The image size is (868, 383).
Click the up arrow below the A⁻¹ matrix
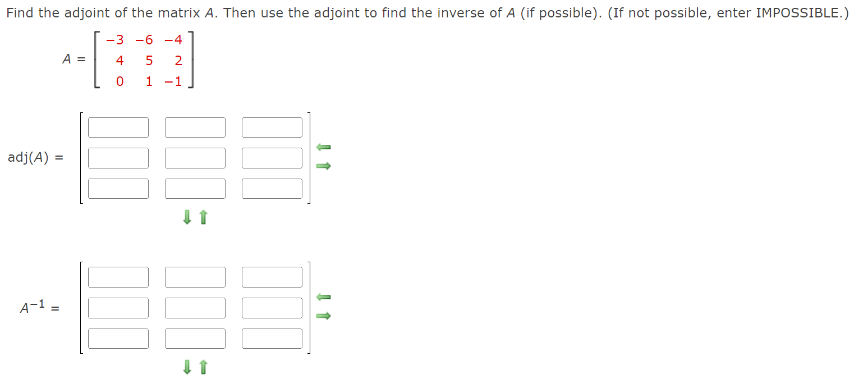tap(202, 367)
